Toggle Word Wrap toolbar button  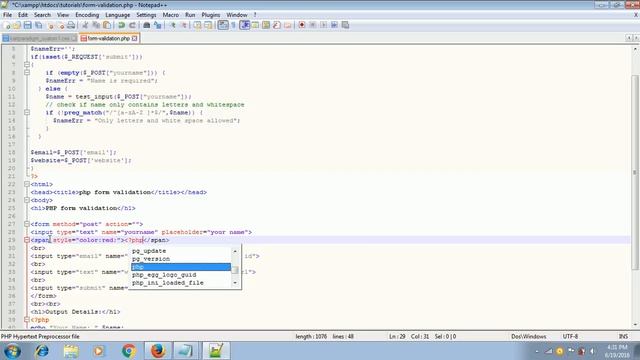click(x=223, y=25)
